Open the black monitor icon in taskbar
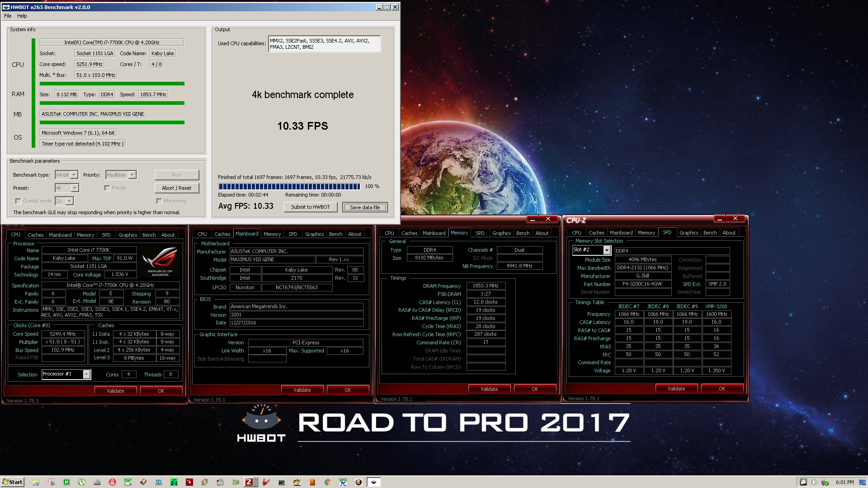The width and height of the screenshot is (868, 488). (x=282, y=482)
